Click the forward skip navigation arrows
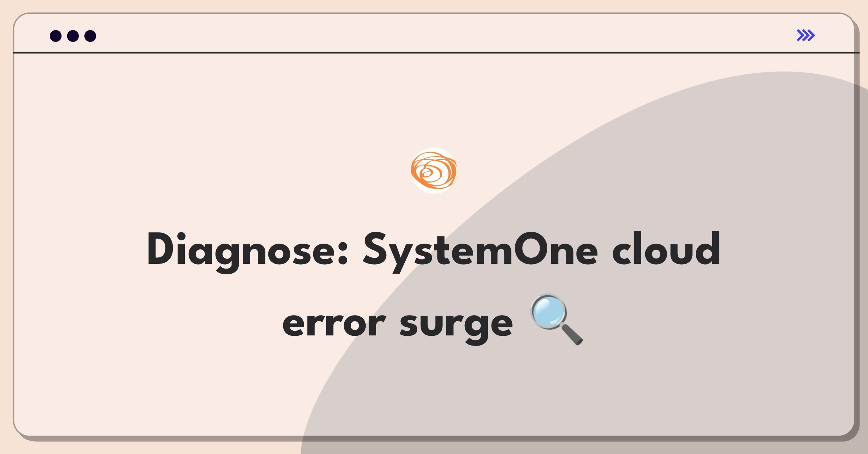 [805, 35]
